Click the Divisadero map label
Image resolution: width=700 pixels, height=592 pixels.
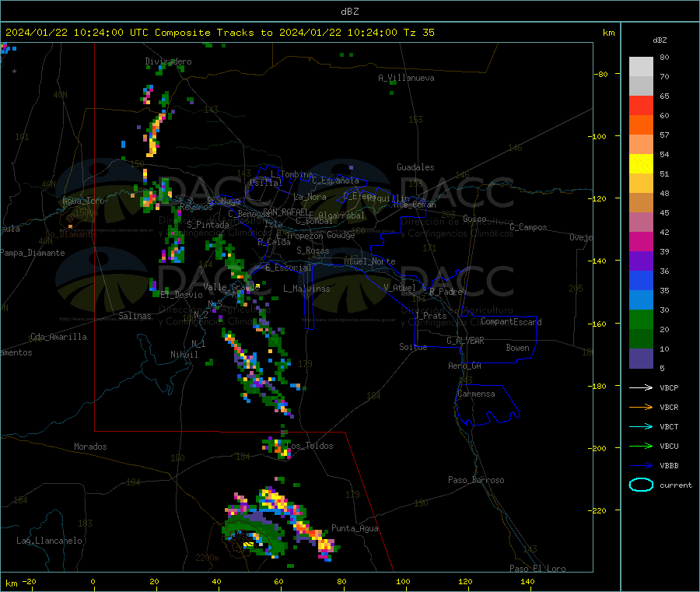[x=168, y=61]
